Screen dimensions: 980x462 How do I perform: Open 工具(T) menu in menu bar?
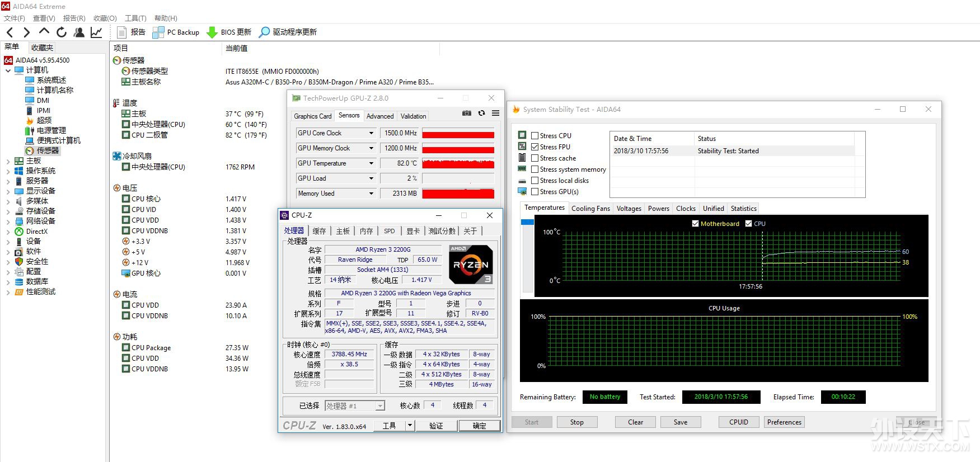click(135, 18)
